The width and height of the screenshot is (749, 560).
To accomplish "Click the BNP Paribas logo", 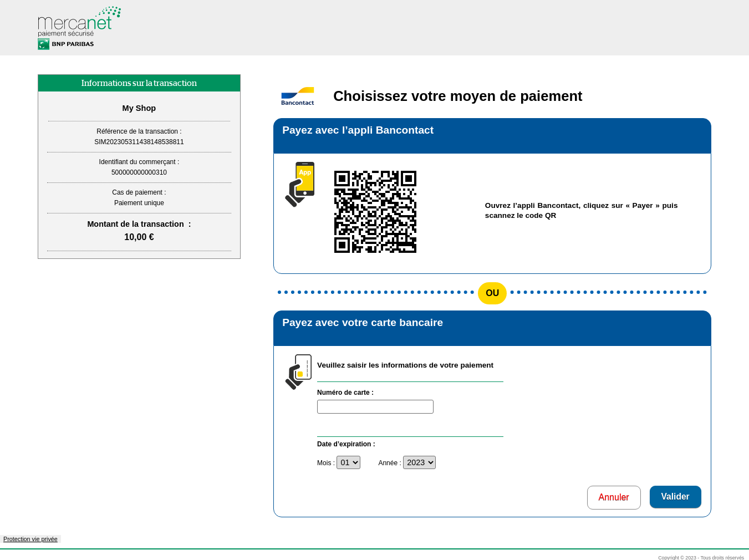I will click(66, 44).
